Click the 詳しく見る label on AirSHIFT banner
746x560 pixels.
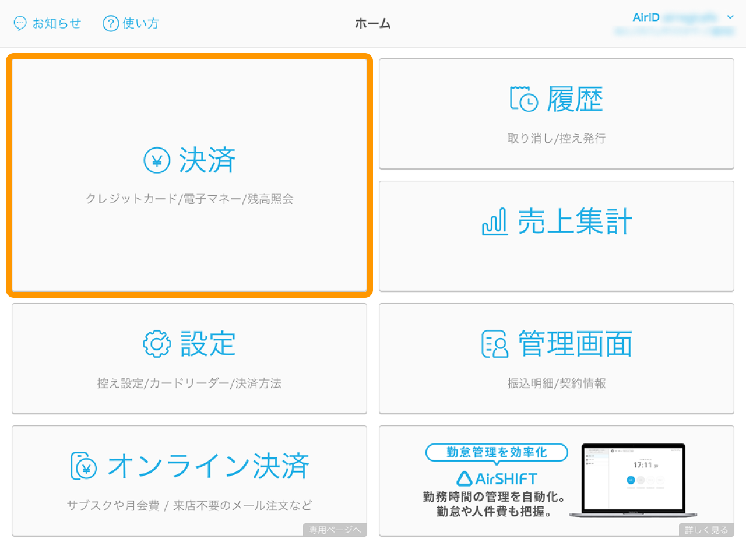pyautogui.click(x=706, y=530)
